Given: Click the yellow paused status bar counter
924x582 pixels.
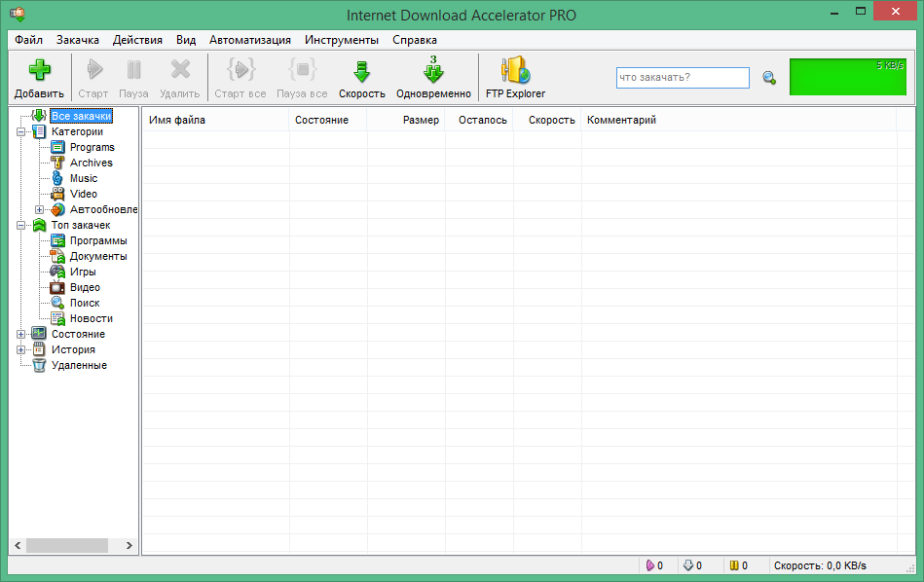Looking at the screenshot, I should [738, 565].
